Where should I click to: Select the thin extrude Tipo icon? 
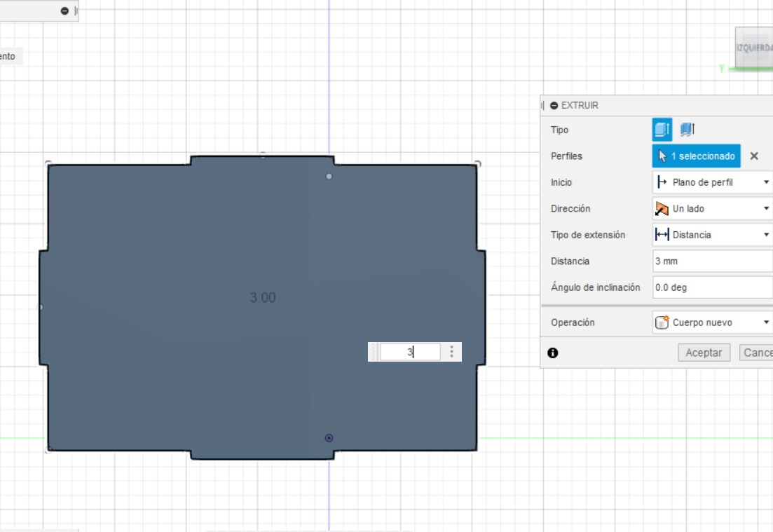pos(688,130)
